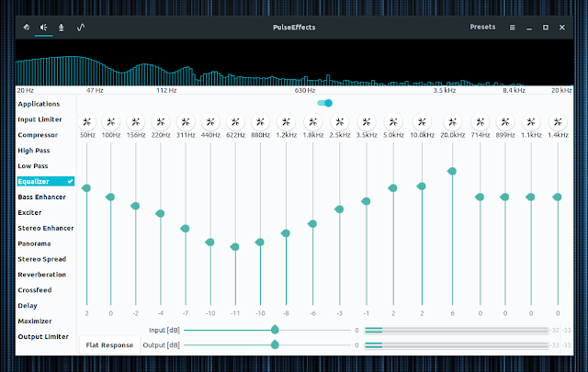This screenshot has height=372, width=588.
Task: Open 714Hz band settings icon
Action: [481, 122]
